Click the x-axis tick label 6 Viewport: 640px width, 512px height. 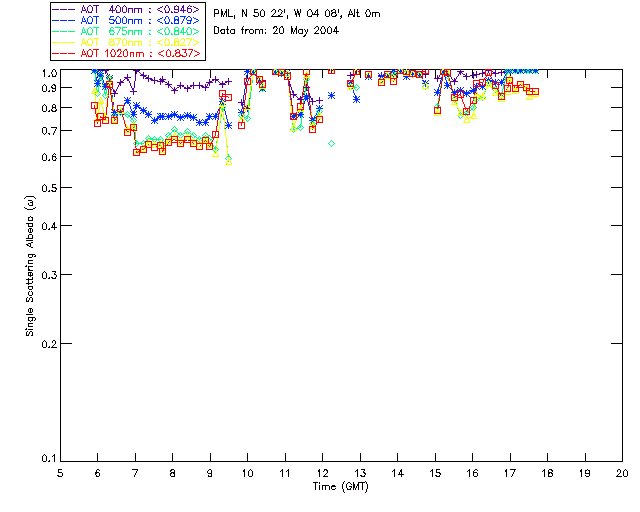pos(98,473)
